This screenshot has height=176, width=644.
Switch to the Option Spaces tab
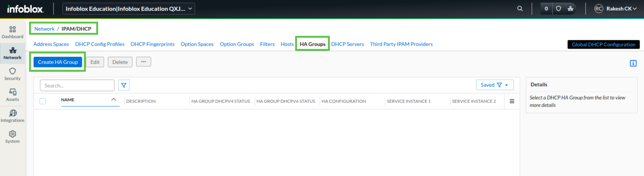tap(197, 44)
